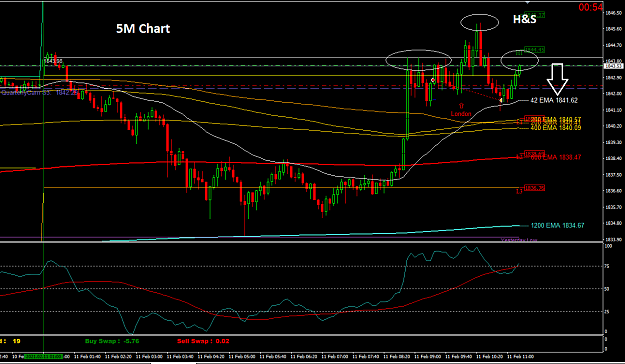Viewport: 625px width, 364px height.
Task: Click the 11 Feb 11:00 time axis label
Action: (x=521, y=356)
